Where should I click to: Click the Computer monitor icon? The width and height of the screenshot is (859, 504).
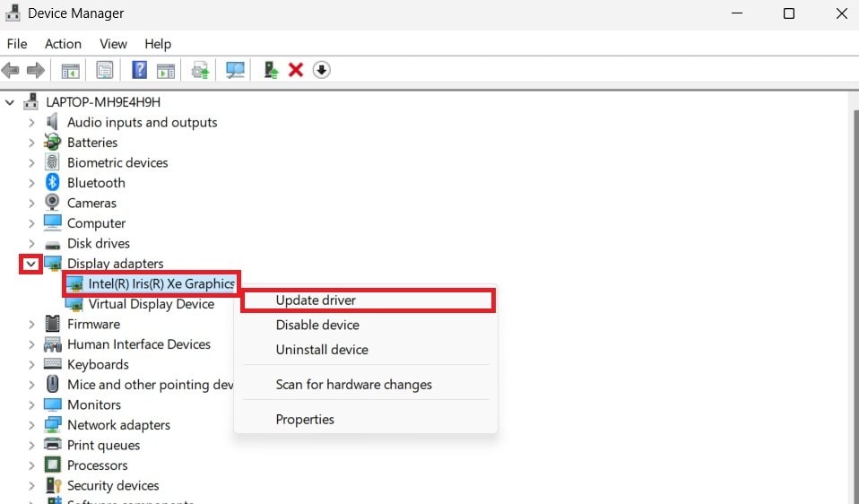click(53, 223)
